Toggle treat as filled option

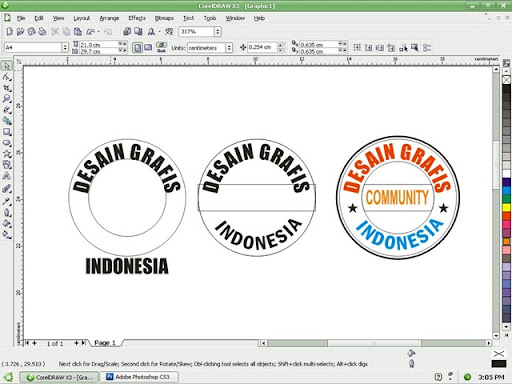[x=414, y=48]
